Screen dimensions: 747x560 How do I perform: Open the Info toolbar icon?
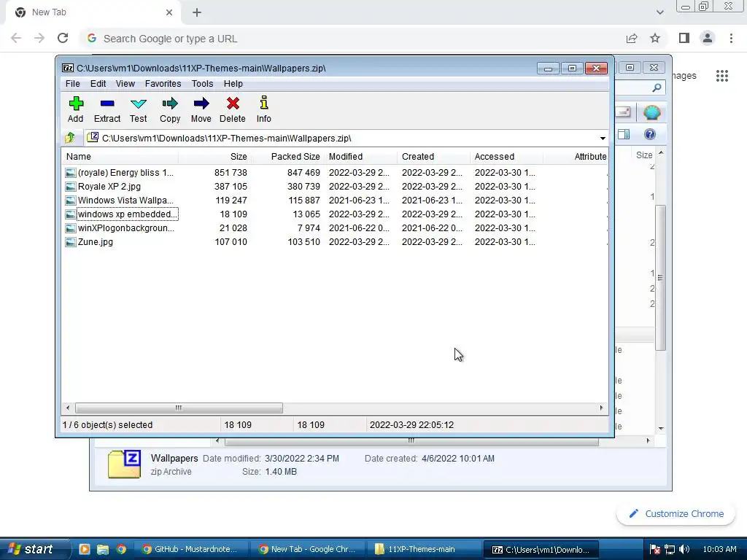coord(264,103)
